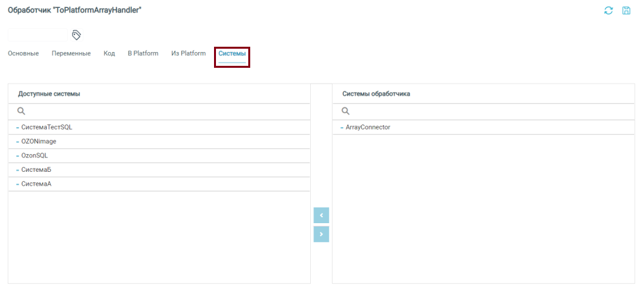Select СистемаБ in available systems
Screen dimensions: 644x289
[36, 170]
